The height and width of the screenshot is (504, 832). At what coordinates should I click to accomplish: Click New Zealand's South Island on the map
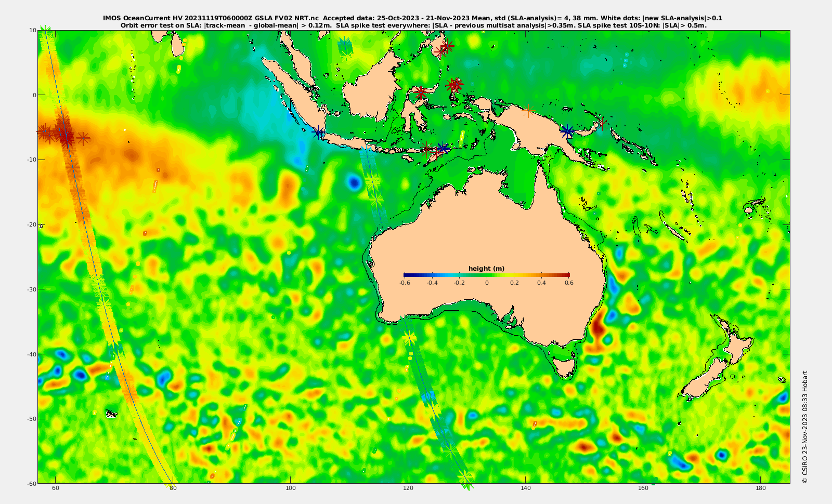tap(703, 379)
